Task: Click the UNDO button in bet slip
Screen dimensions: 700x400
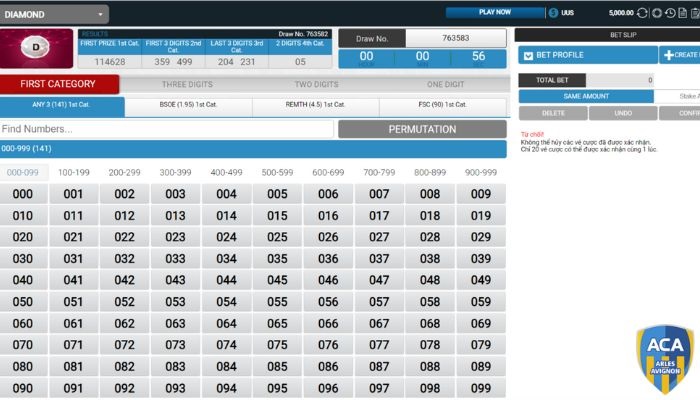Action: pyautogui.click(x=622, y=114)
